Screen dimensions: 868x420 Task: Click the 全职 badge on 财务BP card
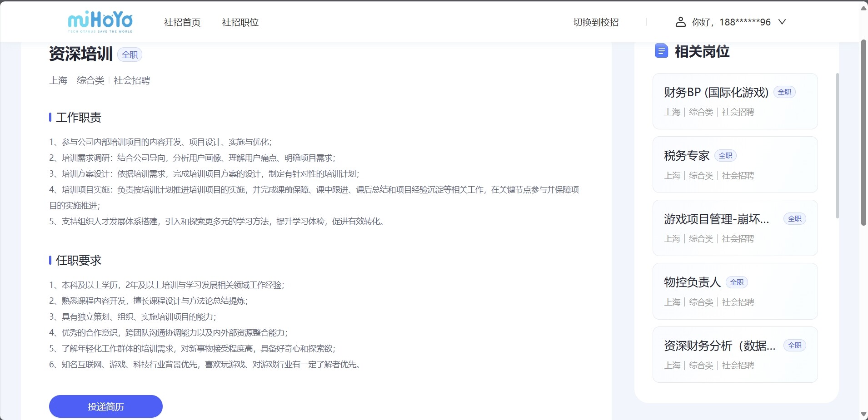tap(784, 92)
